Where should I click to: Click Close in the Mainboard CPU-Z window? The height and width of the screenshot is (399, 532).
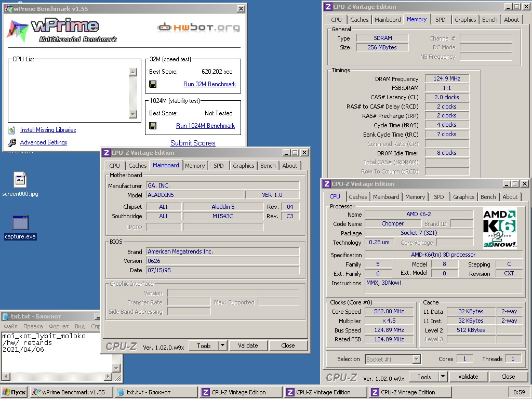pos(288,345)
